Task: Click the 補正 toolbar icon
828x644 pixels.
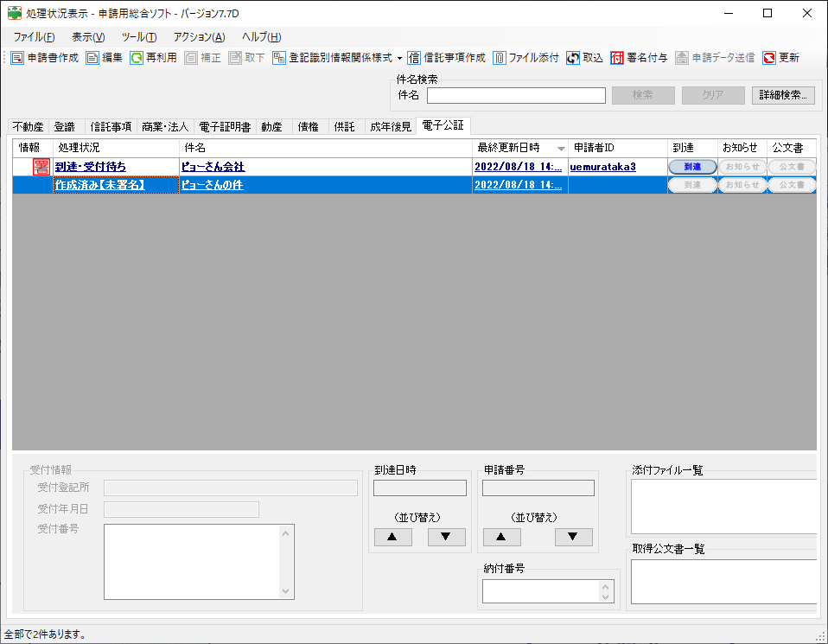Action: (191, 58)
